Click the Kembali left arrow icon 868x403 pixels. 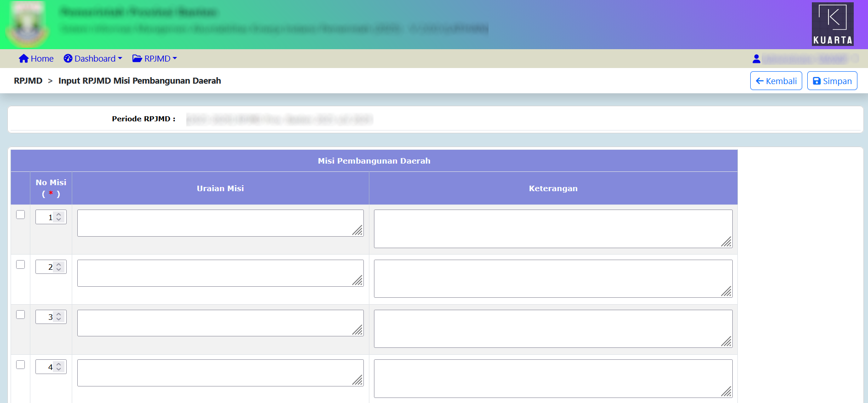tap(759, 81)
